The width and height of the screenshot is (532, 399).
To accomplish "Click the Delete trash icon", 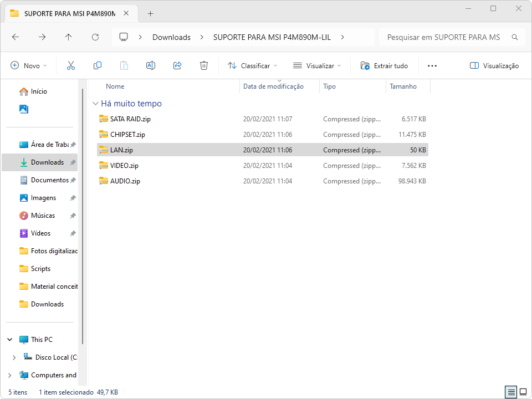I will (204, 65).
